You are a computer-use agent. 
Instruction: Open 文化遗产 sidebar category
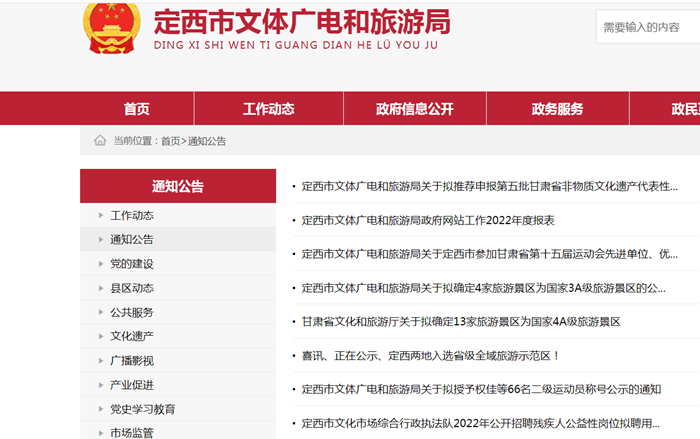point(132,336)
